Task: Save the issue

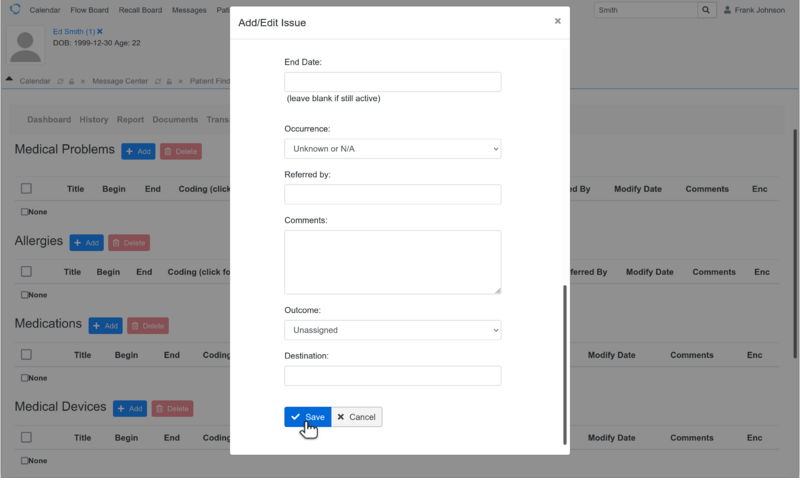Action: (x=307, y=417)
